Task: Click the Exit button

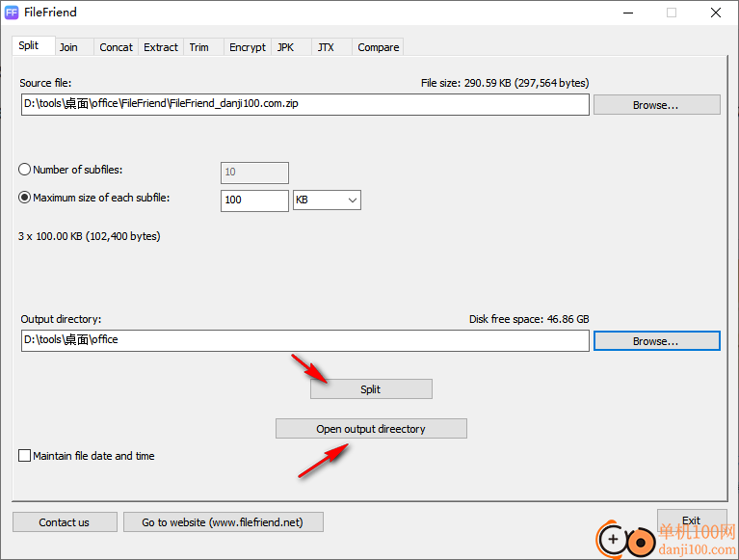Action: pos(692,520)
